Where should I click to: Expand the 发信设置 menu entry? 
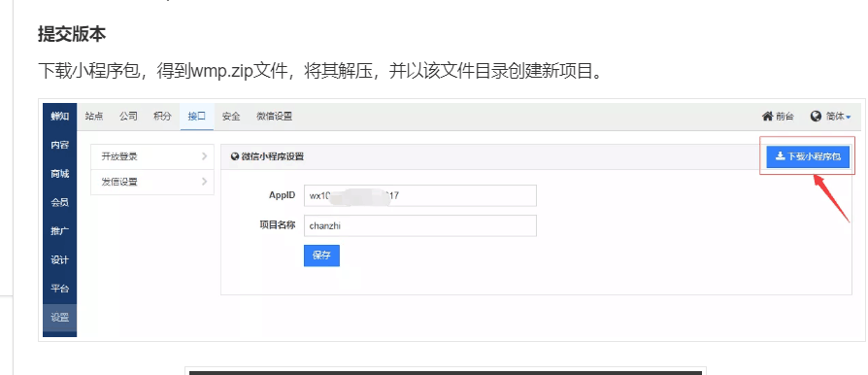coord(152,182)
